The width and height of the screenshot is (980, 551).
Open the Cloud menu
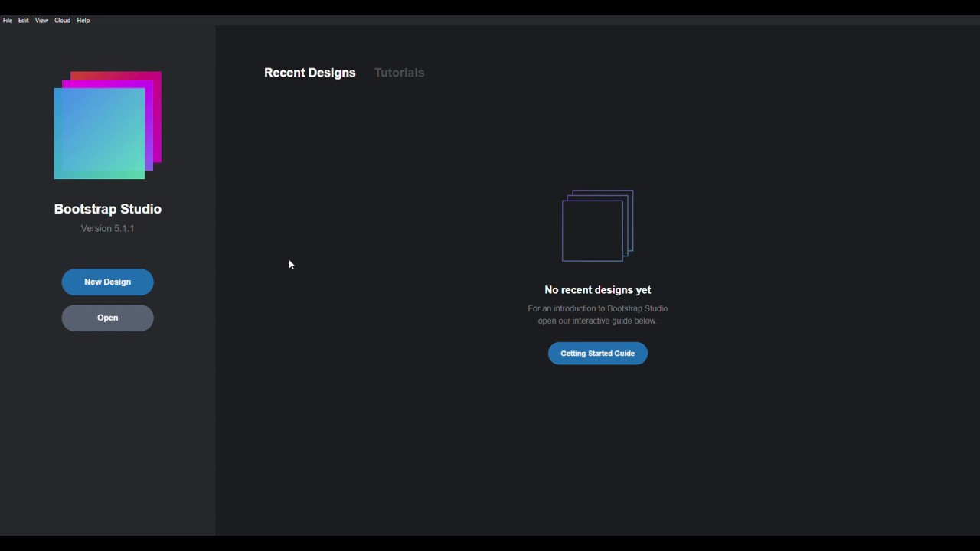pos(63,21)
